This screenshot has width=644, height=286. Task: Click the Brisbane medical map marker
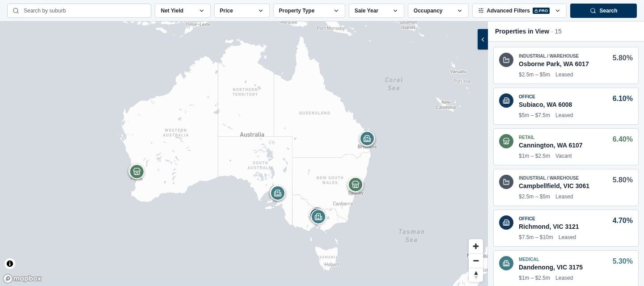coord(367,139)
